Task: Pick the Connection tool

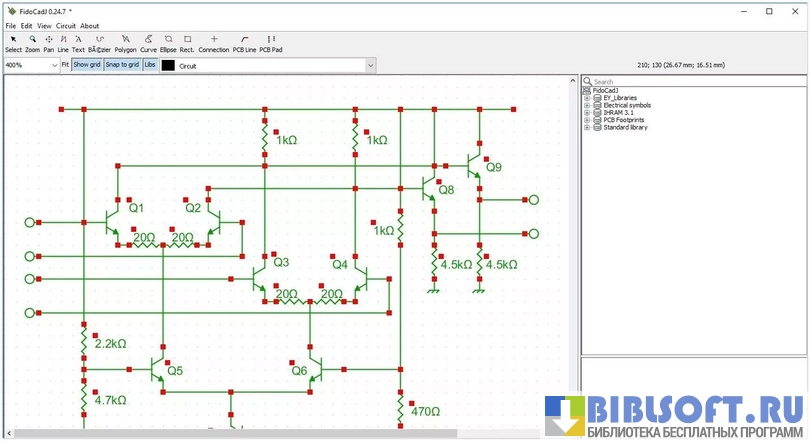Action: 213,43
